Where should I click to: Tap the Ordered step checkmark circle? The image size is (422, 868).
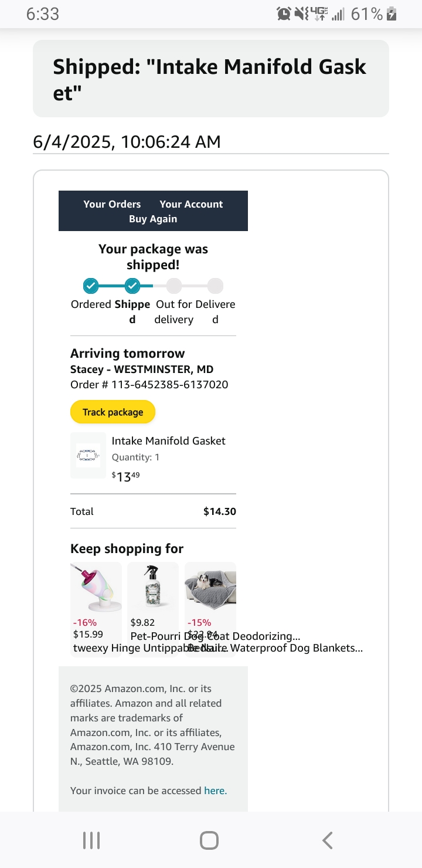[90, 286]
